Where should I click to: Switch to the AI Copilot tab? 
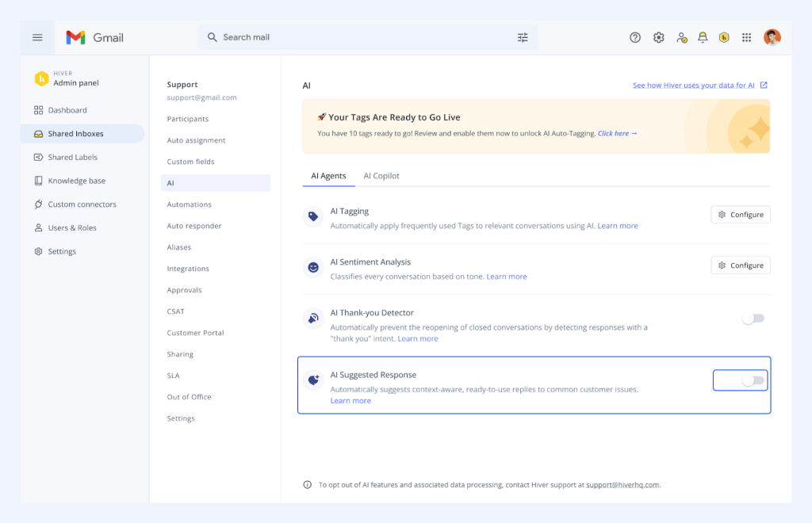[381, 176]
